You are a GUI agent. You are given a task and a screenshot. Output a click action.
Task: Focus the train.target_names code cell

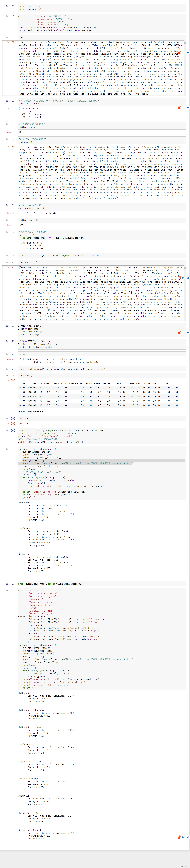click(x=102, y=102)
